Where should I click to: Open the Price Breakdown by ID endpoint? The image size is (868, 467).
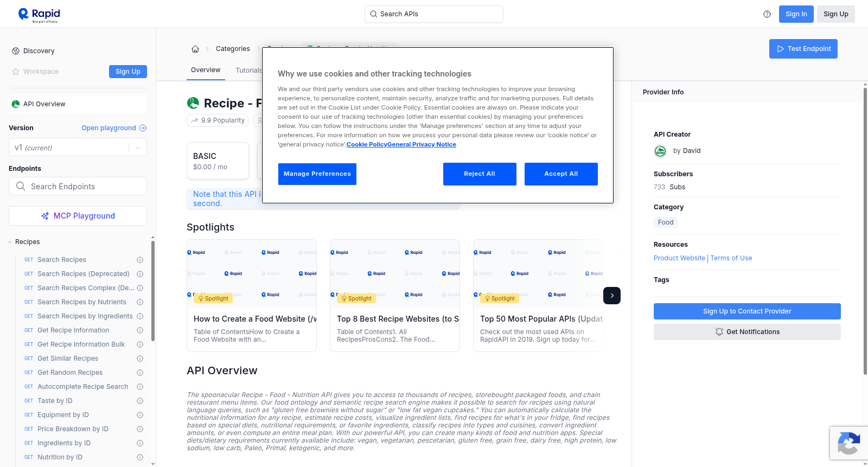click(73, 429)
